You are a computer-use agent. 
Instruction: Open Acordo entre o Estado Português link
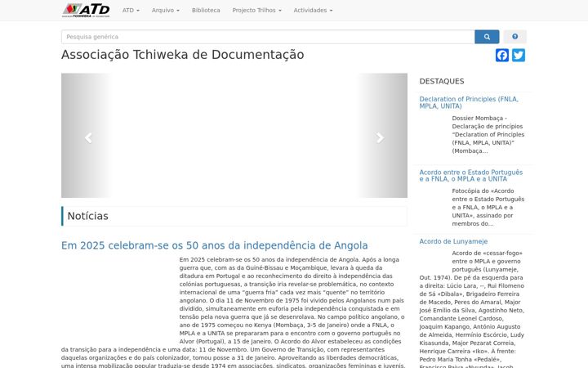[x=471, y=175]
